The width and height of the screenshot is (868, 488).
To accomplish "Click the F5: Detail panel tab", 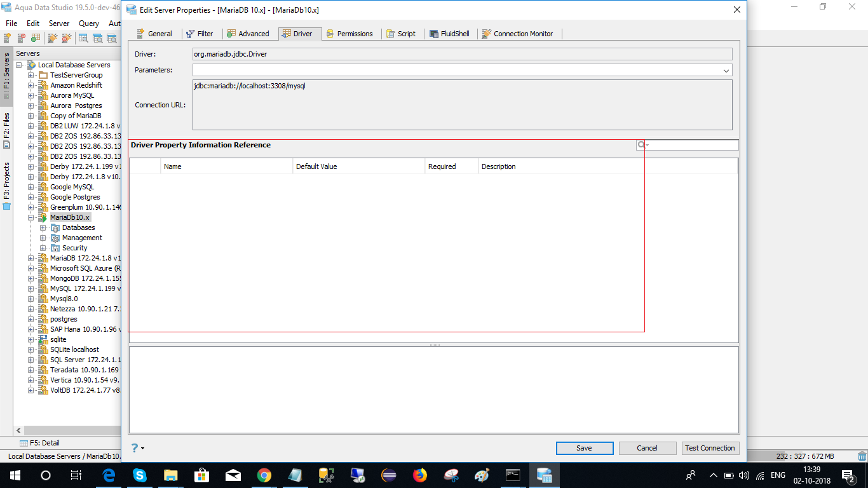I will coord(40,443).
